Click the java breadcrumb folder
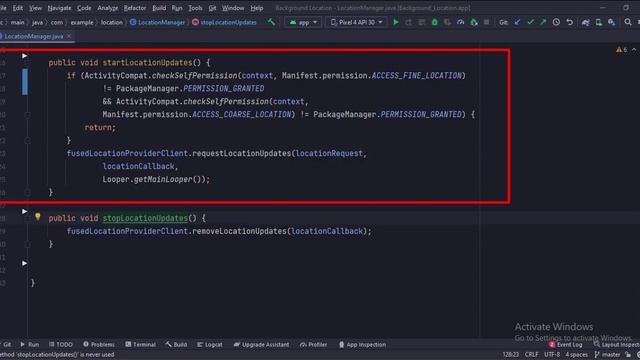This screenshot has height=360, width=640. [38, 22]
